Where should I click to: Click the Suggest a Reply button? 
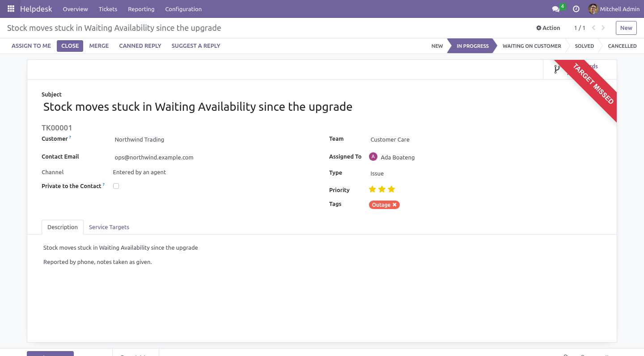coord(196,46)
